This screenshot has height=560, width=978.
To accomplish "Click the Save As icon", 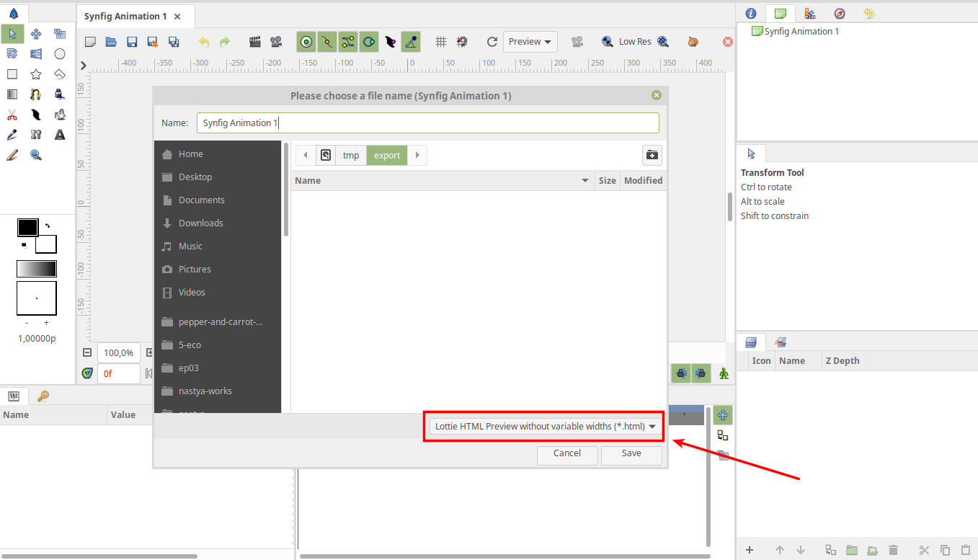I will tap(153, 42).
